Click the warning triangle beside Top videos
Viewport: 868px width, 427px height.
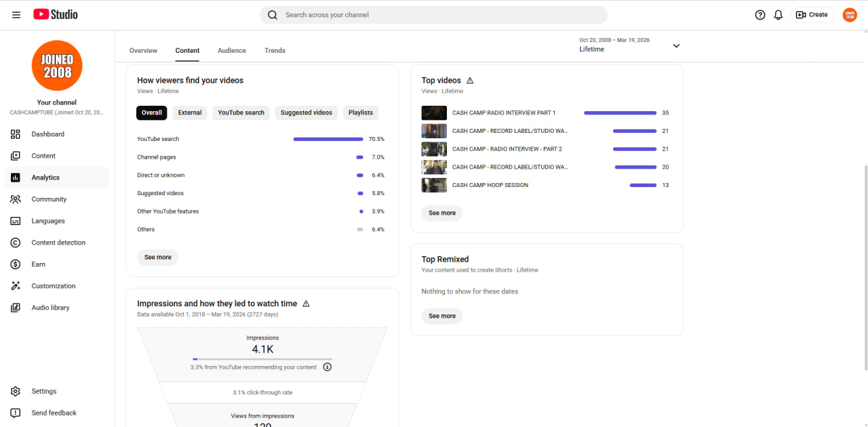point(470,81)
